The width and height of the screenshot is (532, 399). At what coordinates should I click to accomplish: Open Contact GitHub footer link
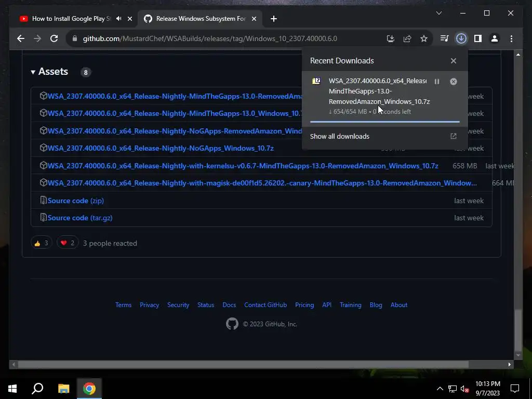[x=265, y=305]
